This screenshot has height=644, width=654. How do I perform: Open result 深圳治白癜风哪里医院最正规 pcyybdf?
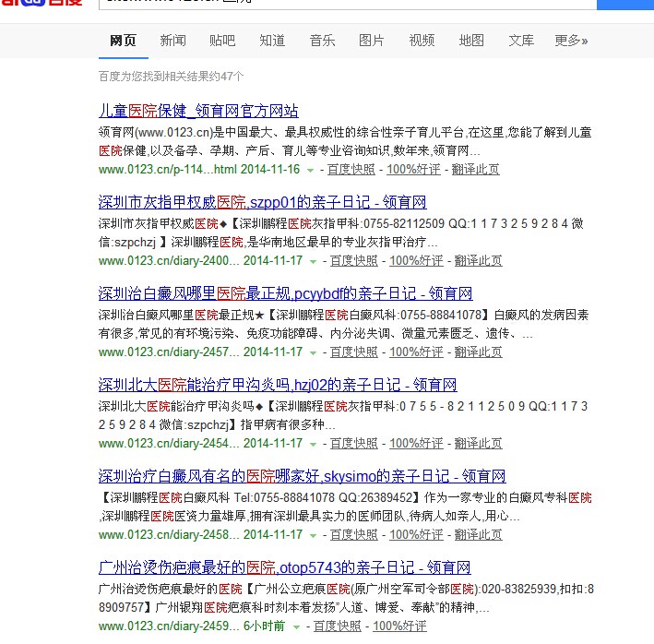point(286,293)
